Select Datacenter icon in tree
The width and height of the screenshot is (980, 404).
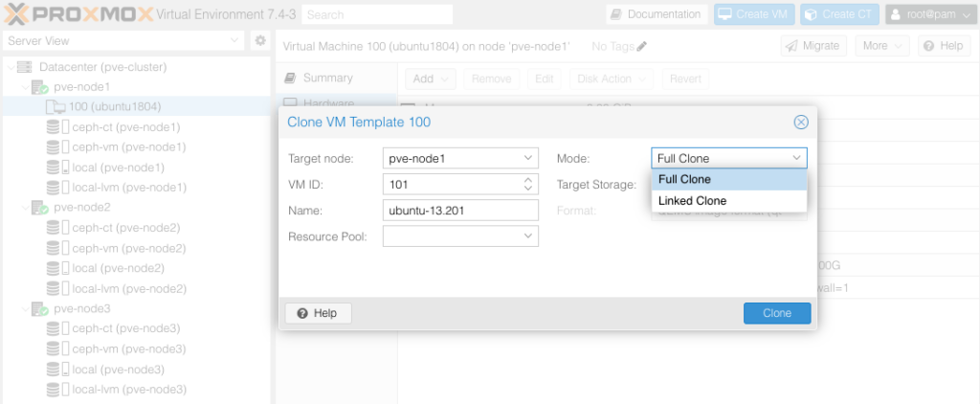point(24,67)
